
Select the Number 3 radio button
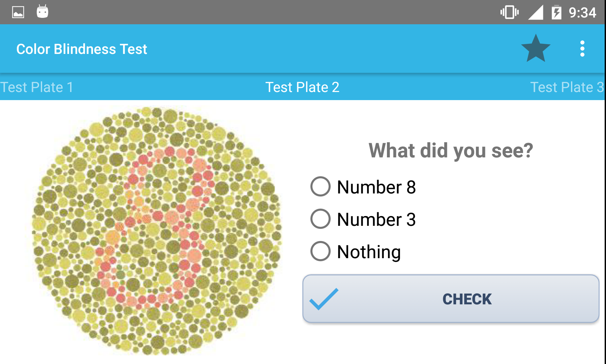tap(320, 219)
